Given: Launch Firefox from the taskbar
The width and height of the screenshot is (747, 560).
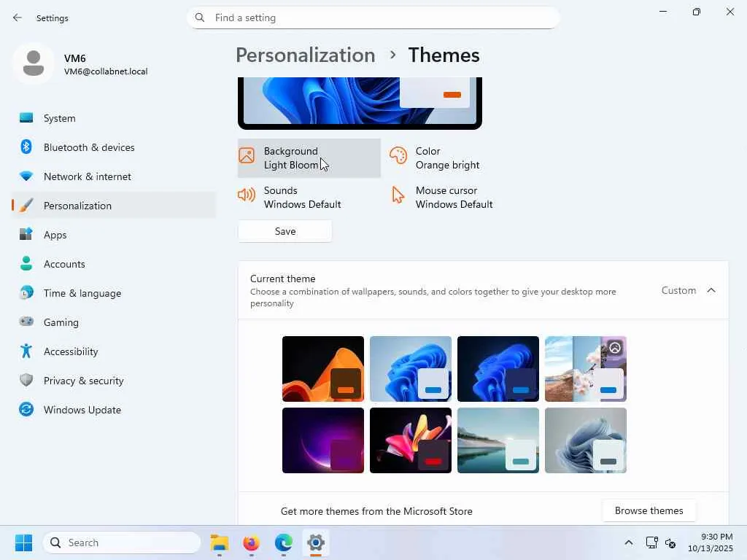Looking at the screenshot, I should [251, 542].
